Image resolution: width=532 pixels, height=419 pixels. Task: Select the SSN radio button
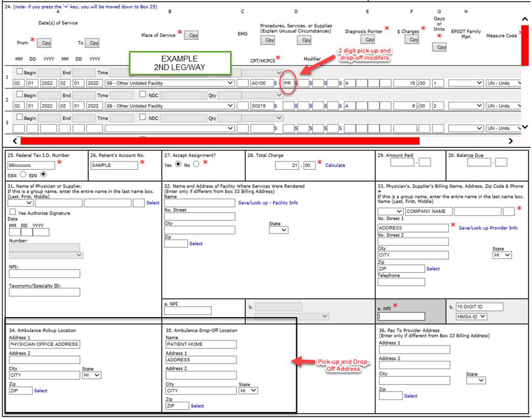tap(23, 174)
